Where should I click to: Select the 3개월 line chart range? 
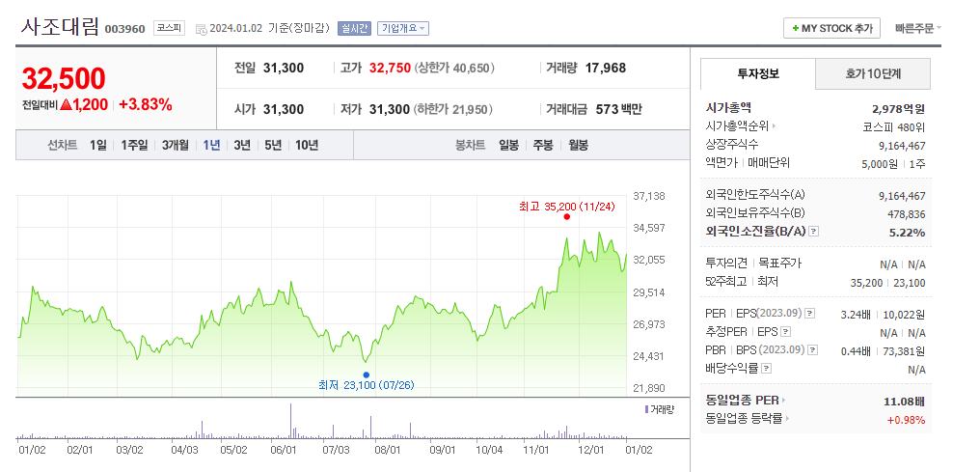(175, 146)
